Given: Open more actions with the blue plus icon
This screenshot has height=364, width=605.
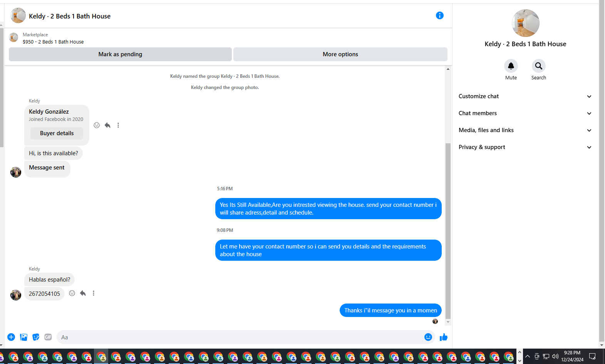Looking at the screenshot, I should pyautogui.click(x=11, y=337).
